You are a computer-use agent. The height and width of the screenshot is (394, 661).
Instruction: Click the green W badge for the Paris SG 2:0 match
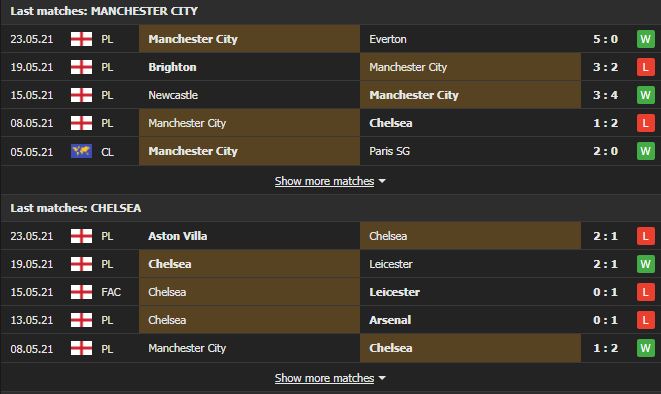(645, 151)
